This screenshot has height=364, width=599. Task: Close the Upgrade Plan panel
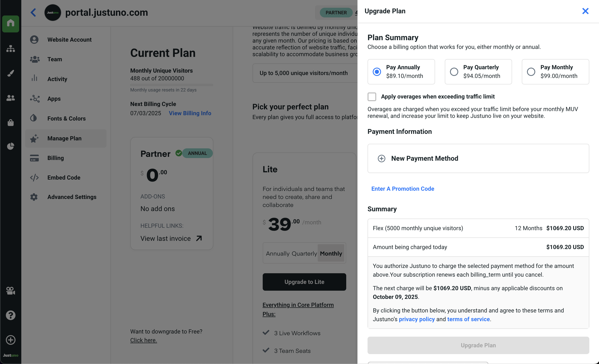(x=585, y=11)
